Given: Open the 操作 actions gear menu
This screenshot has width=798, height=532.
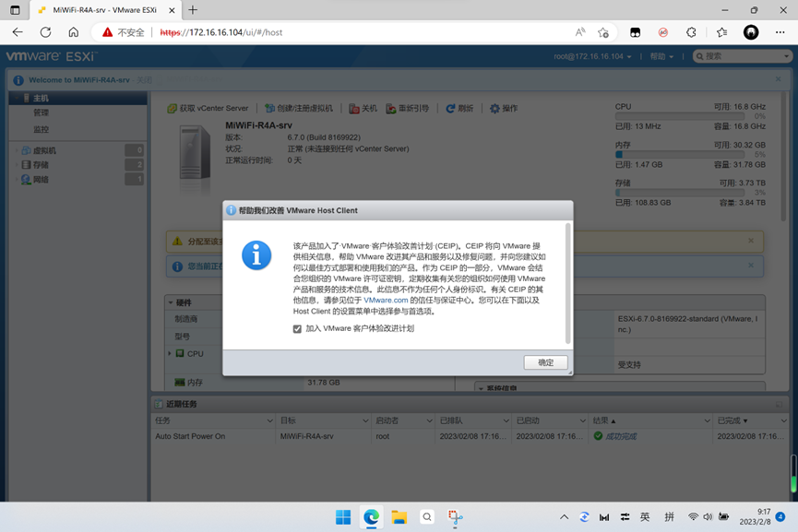Looking at the screenshot, I should (x=504, y=108).
